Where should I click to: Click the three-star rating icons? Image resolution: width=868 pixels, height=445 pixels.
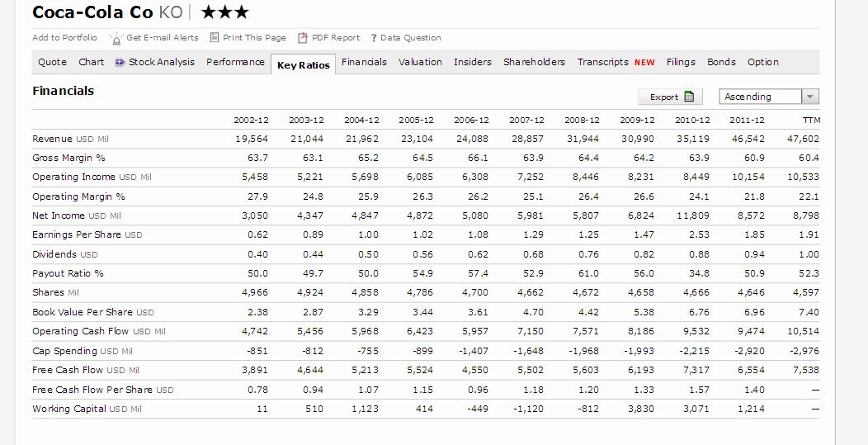(x=225, y=12)
